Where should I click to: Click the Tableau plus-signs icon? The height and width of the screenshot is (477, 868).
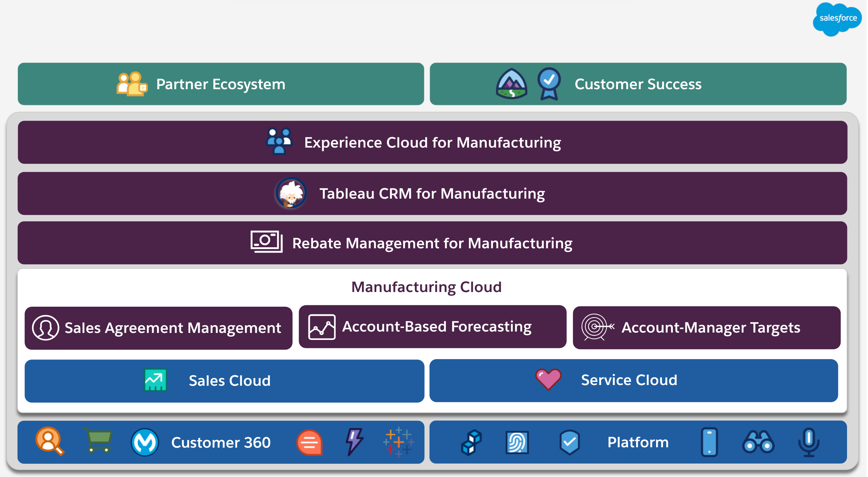pyautogui.click(x=398, y=442)
